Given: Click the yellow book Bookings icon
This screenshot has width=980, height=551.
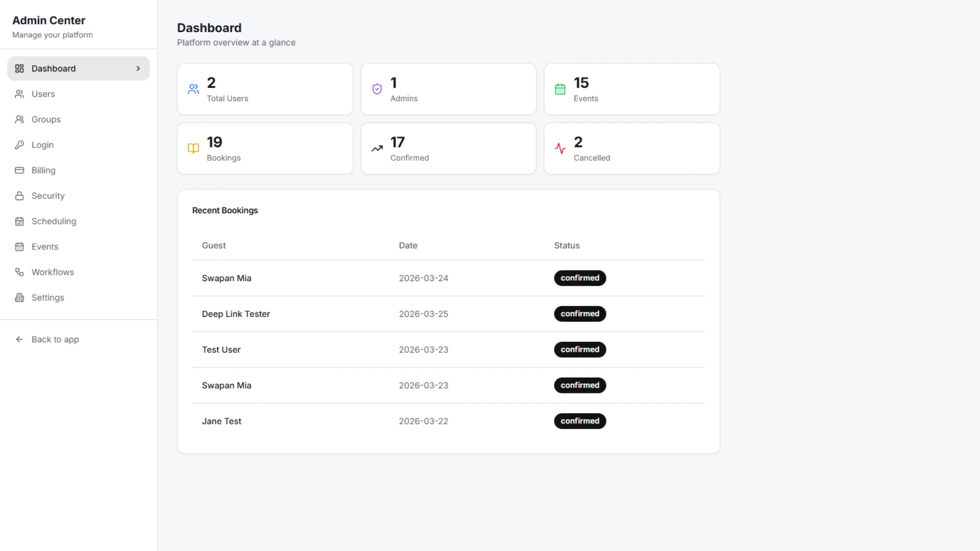Looking at the screenshot, I should pyautogui.click(x=193, y=148).
